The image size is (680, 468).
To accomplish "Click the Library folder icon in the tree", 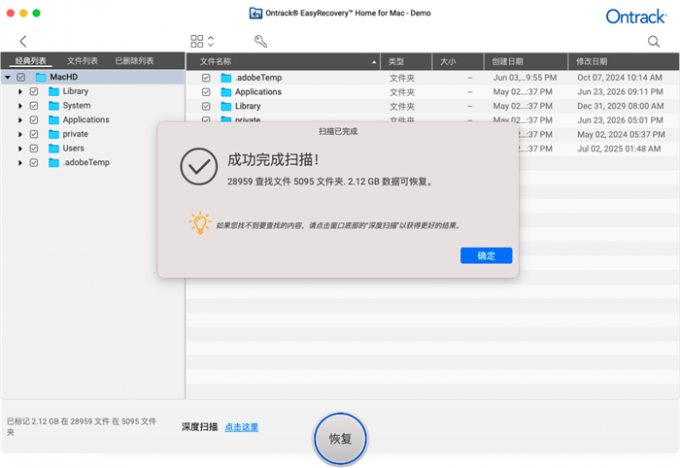I will (x=54, y=92).
